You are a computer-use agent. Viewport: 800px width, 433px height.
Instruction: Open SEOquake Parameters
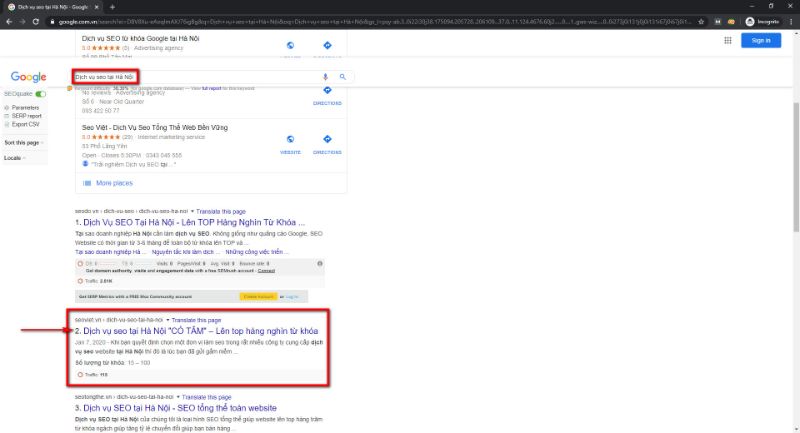coord(25,108)
